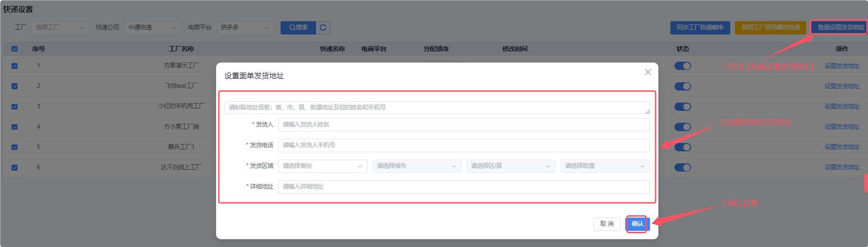Click the 电商平台 column header

click(374, 49)
